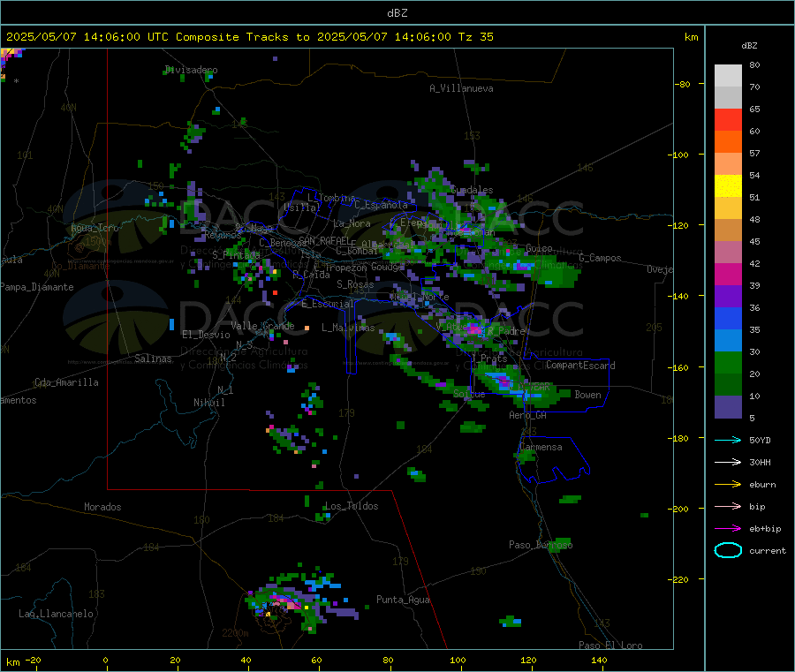Click the strong echo cell near Punta_Agua
The image size is (795, 672).
coord(284,602)
